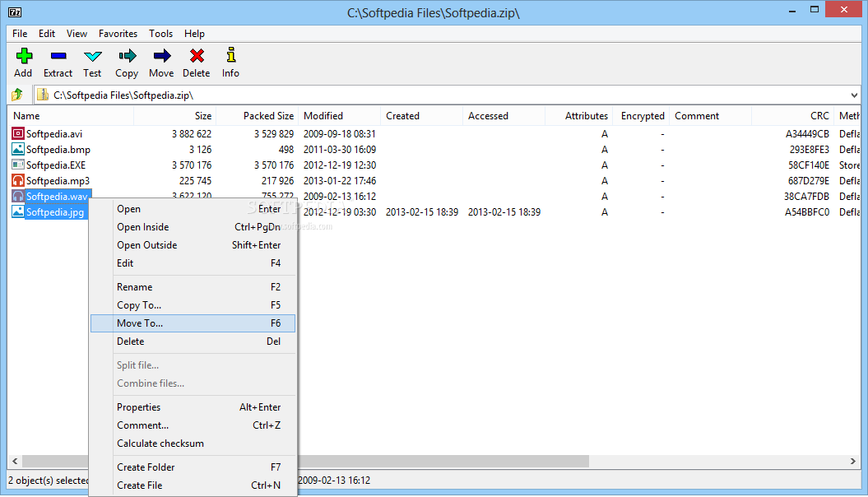Screen dimensions: 868x497
Task: Select the Softpedia.avi file icon
Action: (18, 133)
